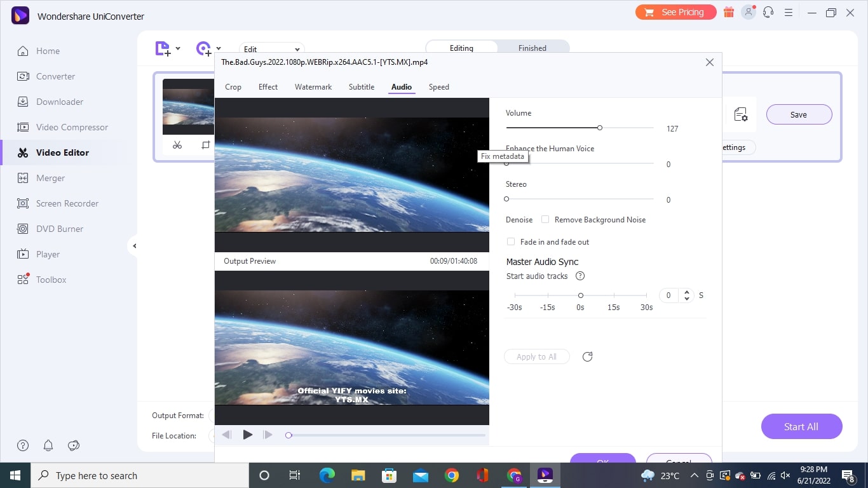
Task: Reset audio settings with the circular arrow
Action: 587,356
